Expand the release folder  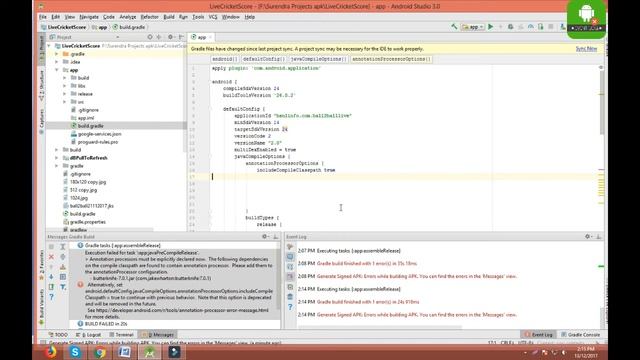[65, 94]
